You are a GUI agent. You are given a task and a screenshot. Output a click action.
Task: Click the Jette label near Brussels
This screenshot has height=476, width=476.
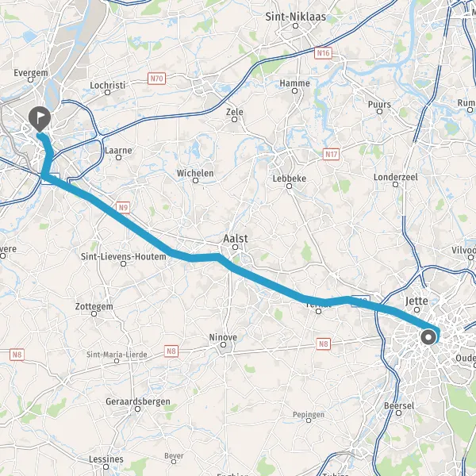(416, 301)
